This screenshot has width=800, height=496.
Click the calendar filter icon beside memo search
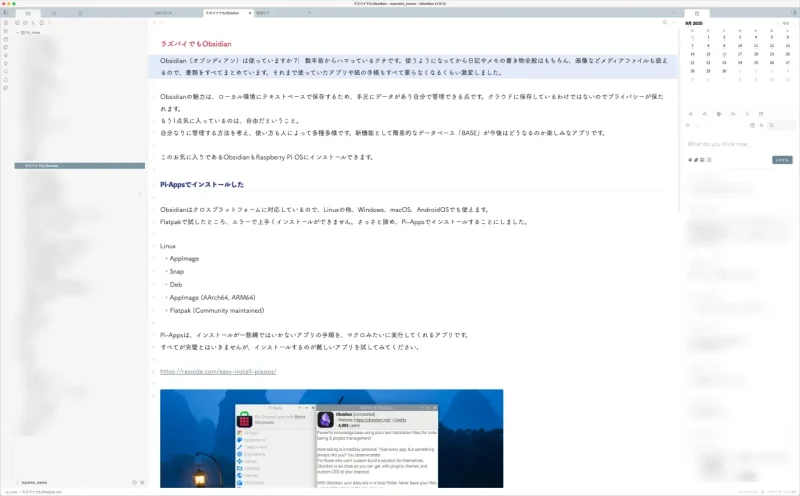click(752, 125)
